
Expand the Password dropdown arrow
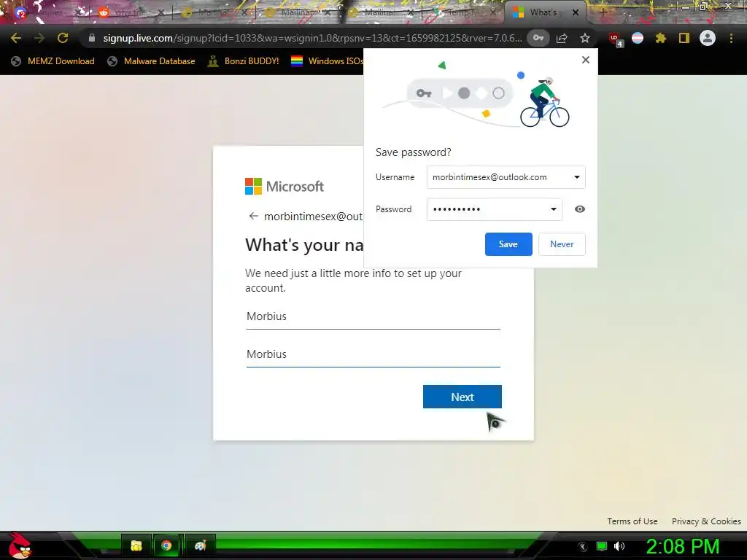coord(554,209)
